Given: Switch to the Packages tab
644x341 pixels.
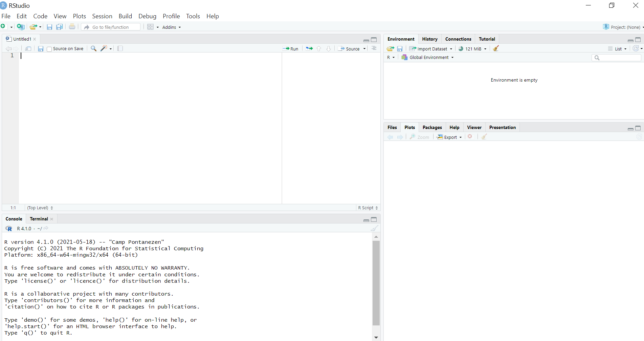Looking at the screenshot, I should (432, 127).
